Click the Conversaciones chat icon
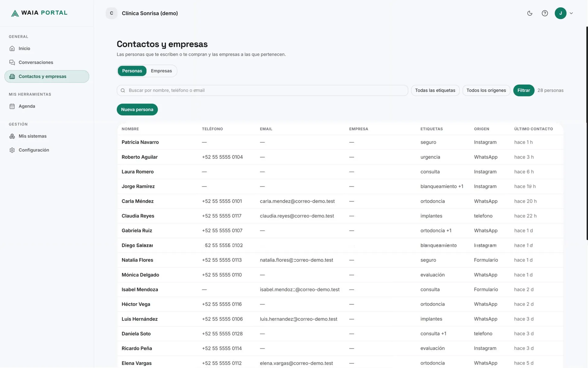 (12, 62)
